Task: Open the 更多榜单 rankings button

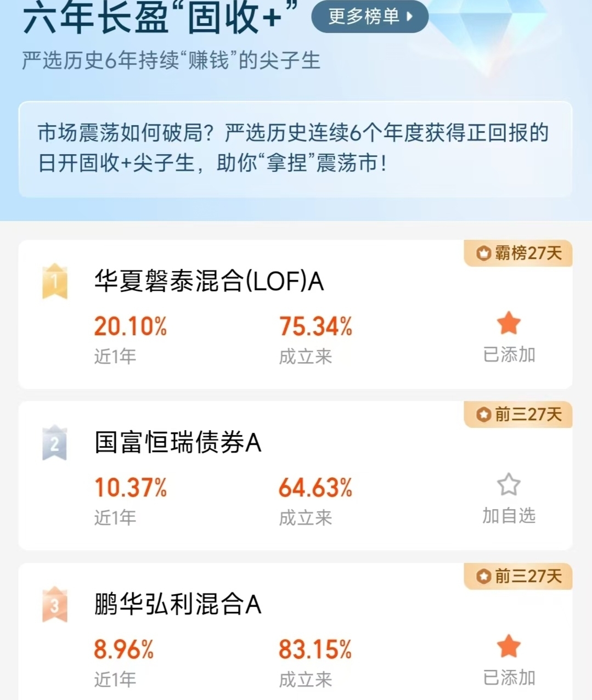Action: pos(369,16)
